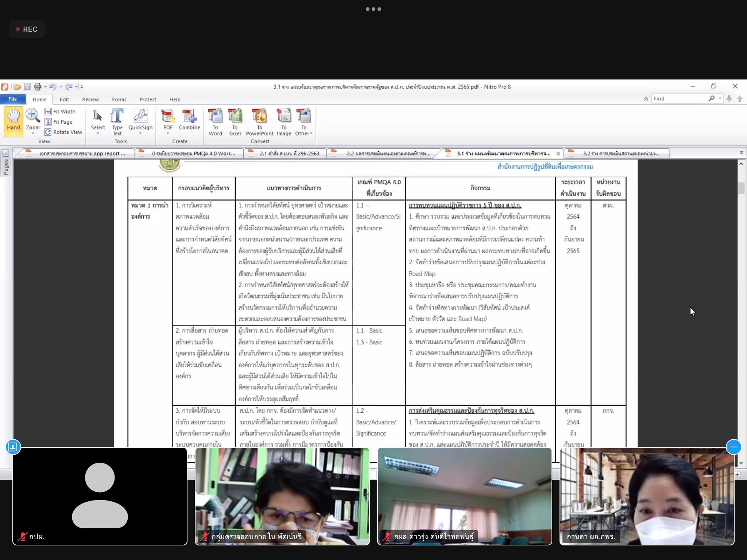This screenshot has height=560, width=747.
Task: Open the Forms ribbon tab
Action: [119, 99]
